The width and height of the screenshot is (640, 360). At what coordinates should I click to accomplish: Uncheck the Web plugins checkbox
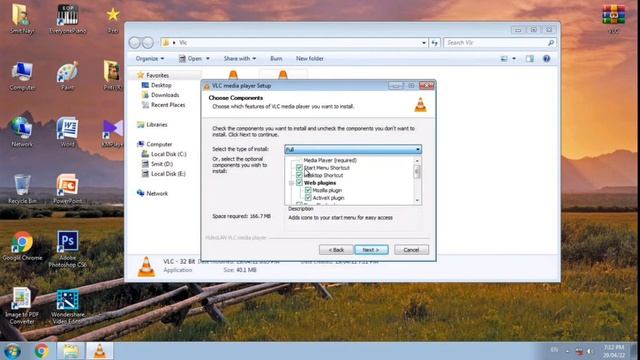coord(299,182)
